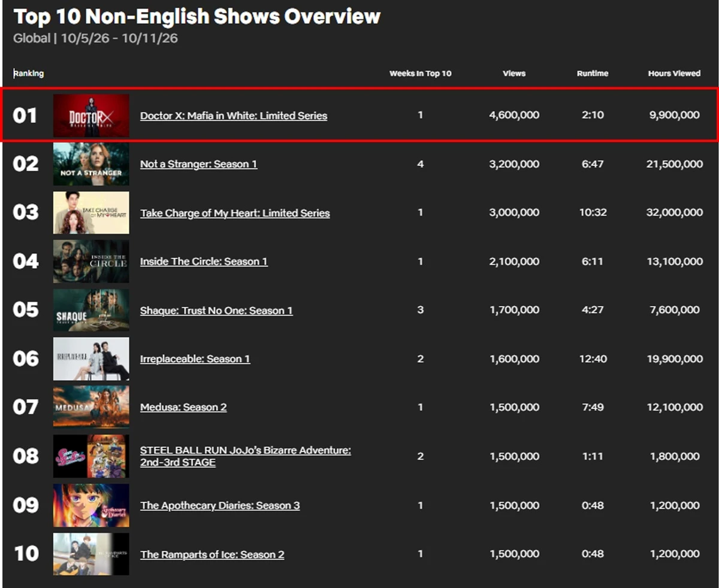Select the Take Charge of My Heart thumbnail

pyautogui.click(x=91, y=213)
